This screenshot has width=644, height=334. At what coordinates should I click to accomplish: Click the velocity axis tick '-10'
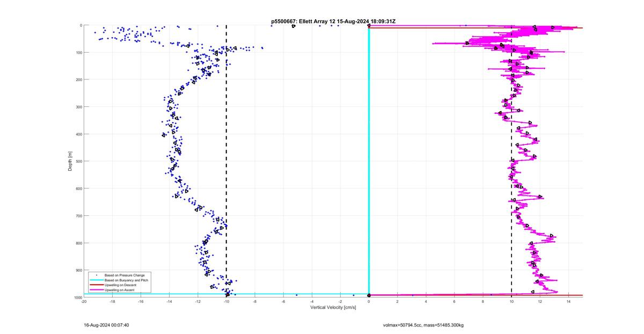[226, 302]
